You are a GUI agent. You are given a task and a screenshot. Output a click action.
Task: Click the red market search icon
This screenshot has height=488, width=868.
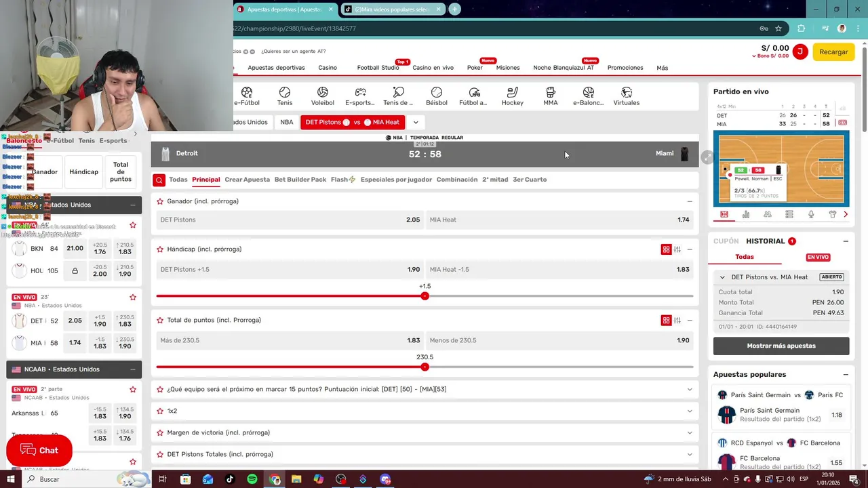[x=159, y=180]
